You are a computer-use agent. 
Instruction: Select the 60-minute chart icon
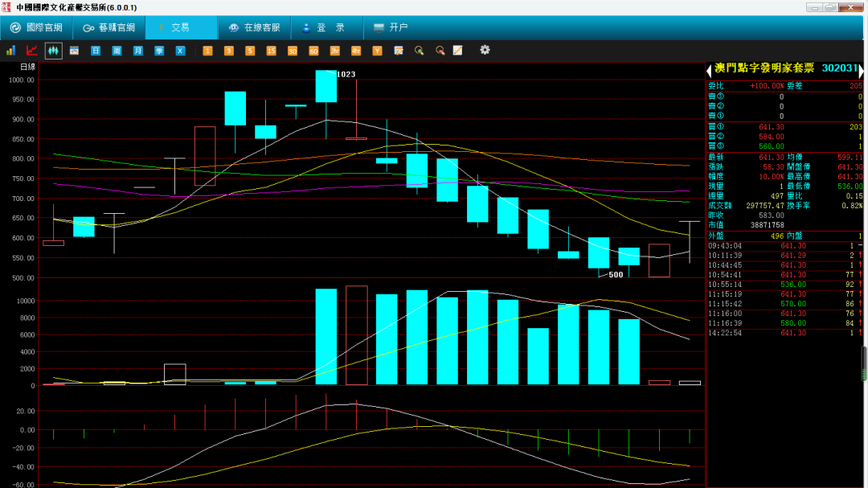tap(313, 51)
